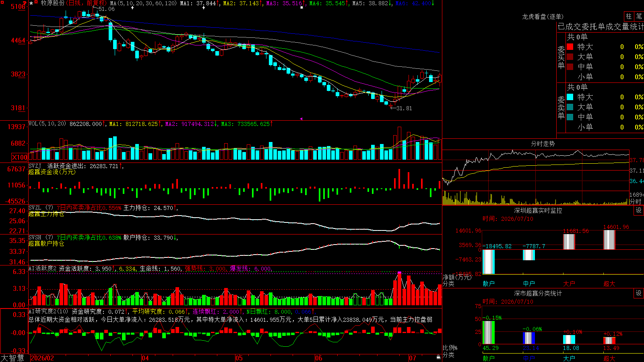Select the 深市超赢分类统计 panel title
This screenshot has height=362, width=644.
pyautogui.click(x=538, y=293)
